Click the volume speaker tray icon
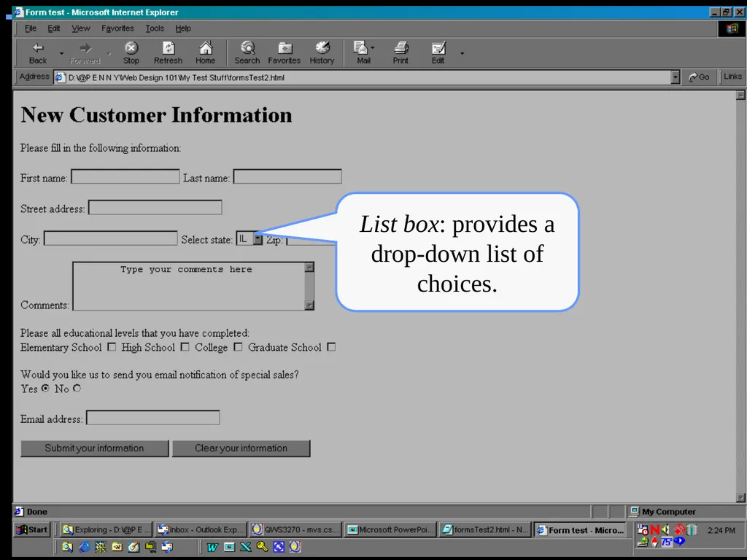Image resolution: width=747 pixels, height=560 pixels. point(665,529)
